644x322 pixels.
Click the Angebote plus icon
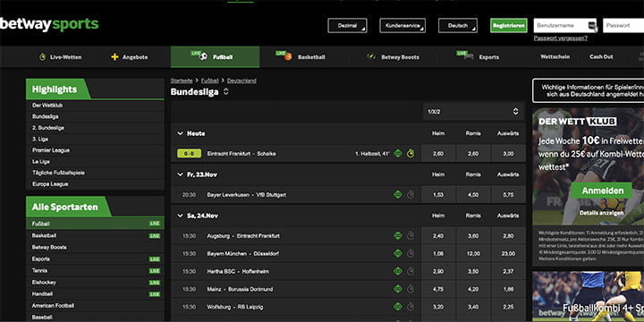coord(115,57)
